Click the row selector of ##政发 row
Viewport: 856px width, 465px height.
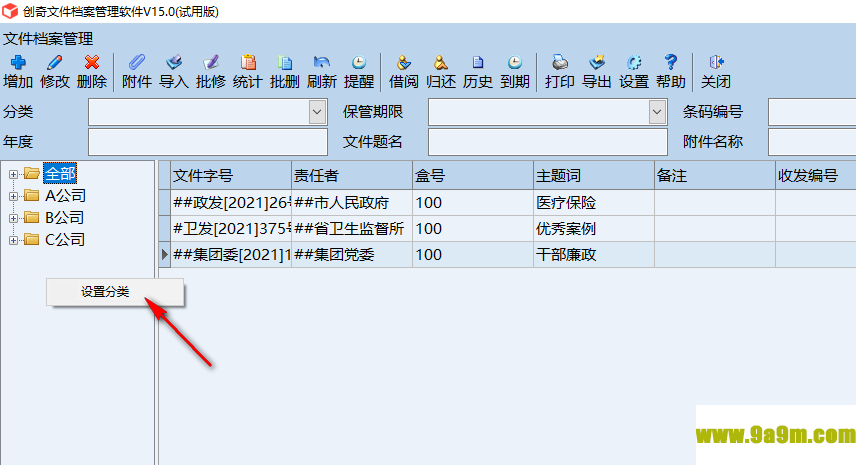pyautogui.click(x=164, y=202)
